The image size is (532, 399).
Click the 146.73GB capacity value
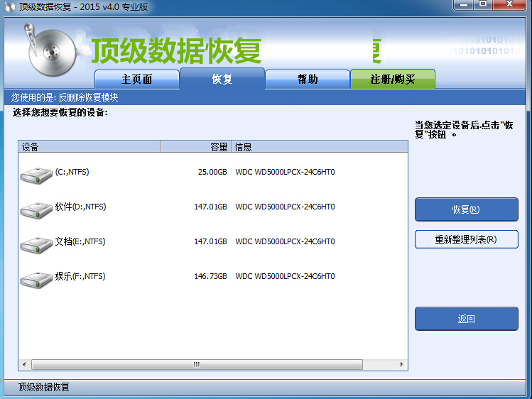(210, 277)
